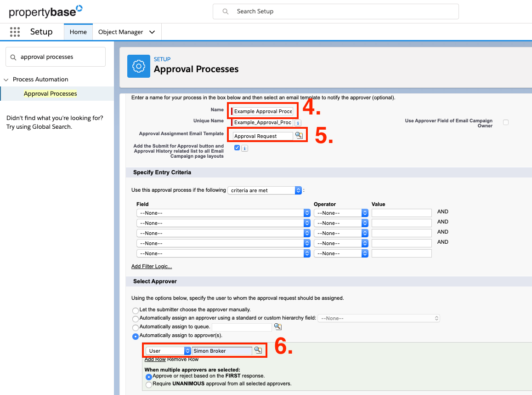Screen dimensions: 532x395
Task: Click the Add Filter Logic link
Action: (152, 266)
